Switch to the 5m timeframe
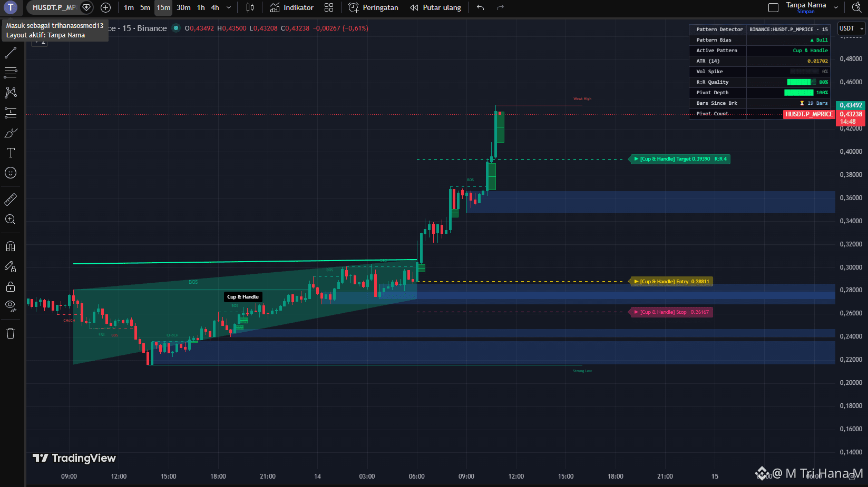 click(x=145, y=7)
